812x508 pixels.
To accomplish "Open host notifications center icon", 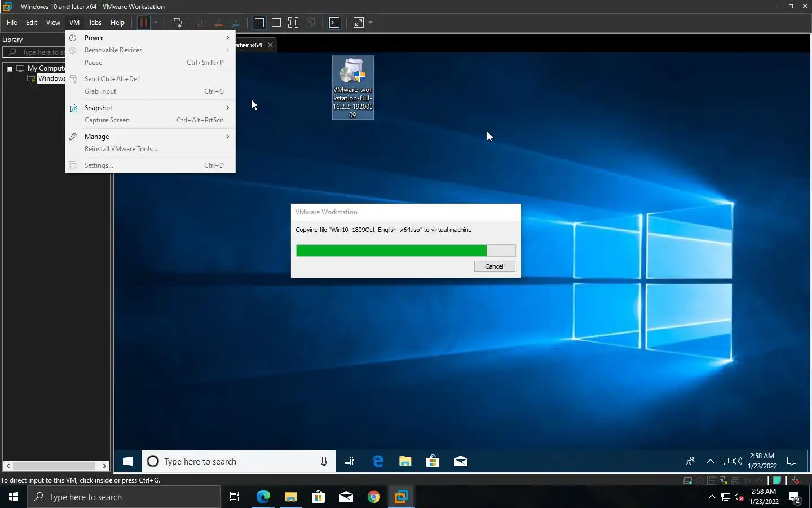I will 795,497.
